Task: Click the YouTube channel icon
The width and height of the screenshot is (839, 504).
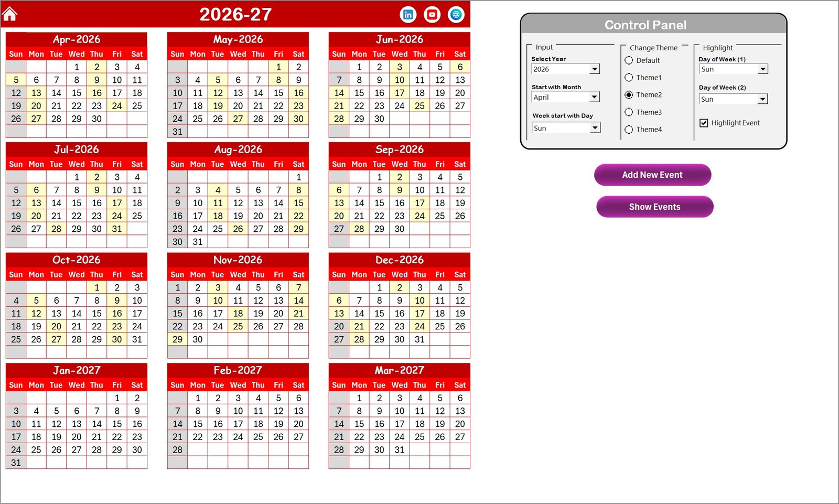Action: [432, 14]
